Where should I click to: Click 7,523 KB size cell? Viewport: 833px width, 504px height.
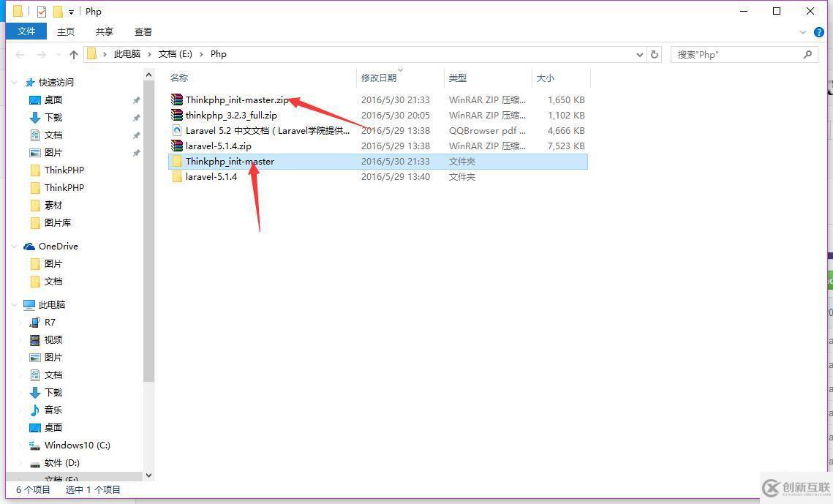(x=566, y=146)
